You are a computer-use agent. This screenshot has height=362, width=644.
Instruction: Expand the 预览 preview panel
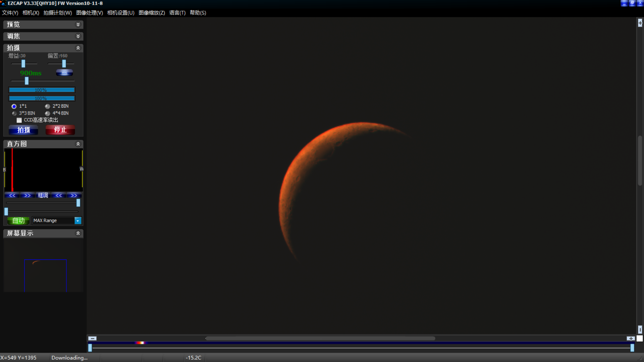78,24
